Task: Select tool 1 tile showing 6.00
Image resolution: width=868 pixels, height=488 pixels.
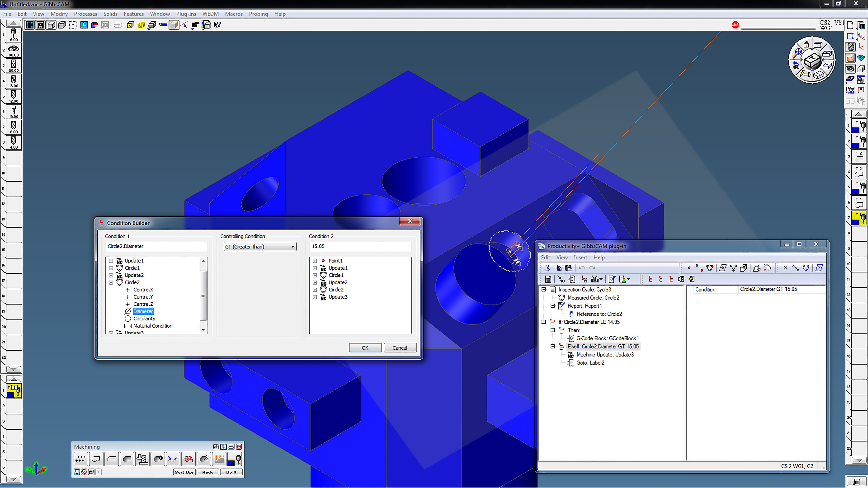Action: pos(14,35)
